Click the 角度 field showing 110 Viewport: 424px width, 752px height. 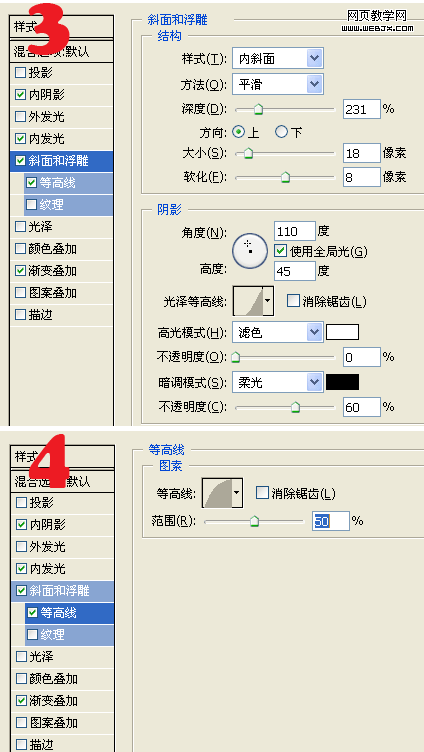coord(295,232)
